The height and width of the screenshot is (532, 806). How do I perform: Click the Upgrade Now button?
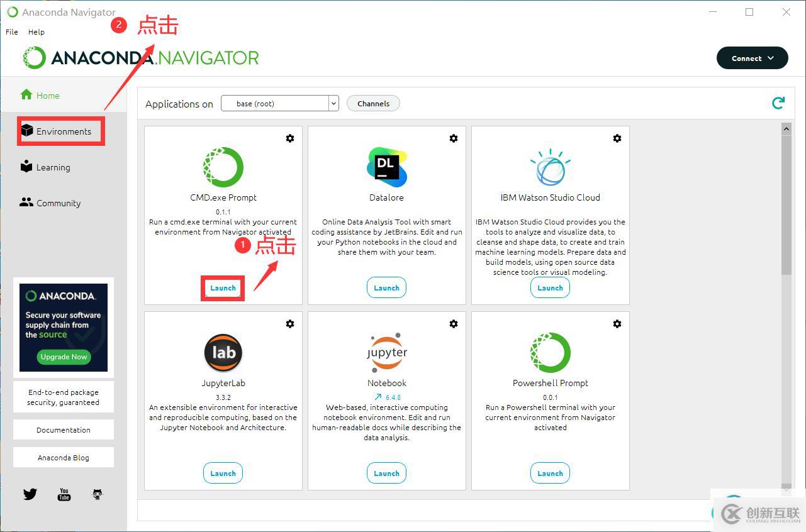click(x=64, y=357)
